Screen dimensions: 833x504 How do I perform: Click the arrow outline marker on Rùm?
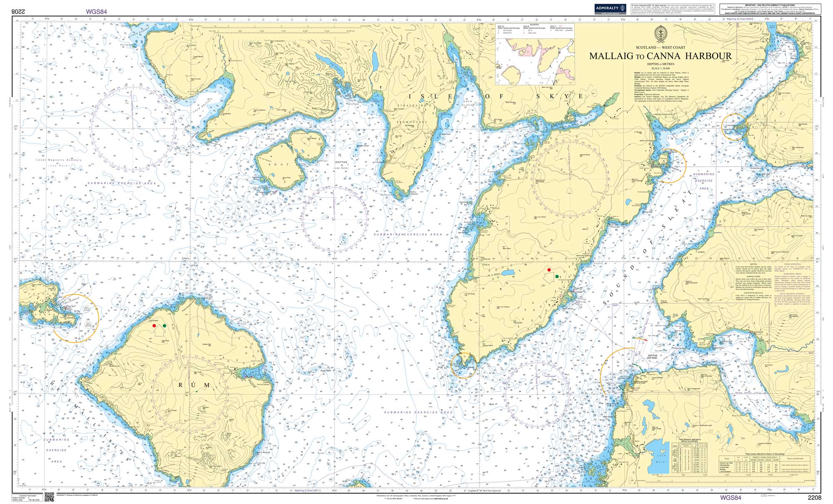click(x=159, y=331)
